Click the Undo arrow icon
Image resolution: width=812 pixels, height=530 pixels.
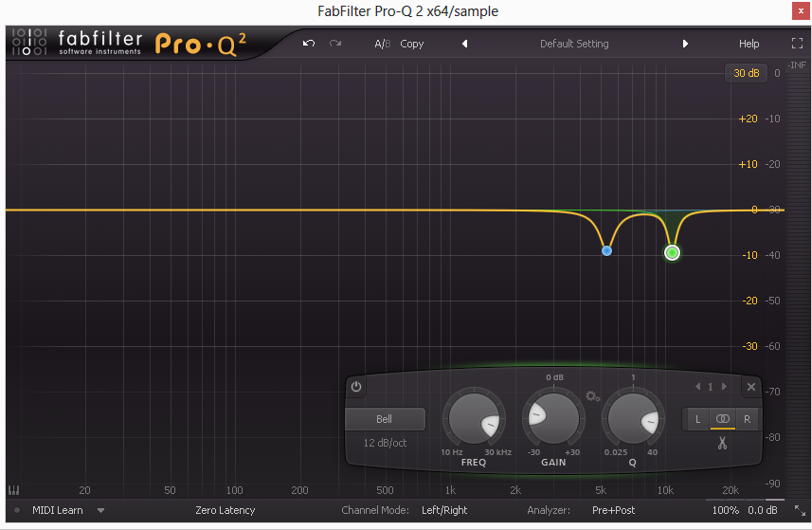309,44
